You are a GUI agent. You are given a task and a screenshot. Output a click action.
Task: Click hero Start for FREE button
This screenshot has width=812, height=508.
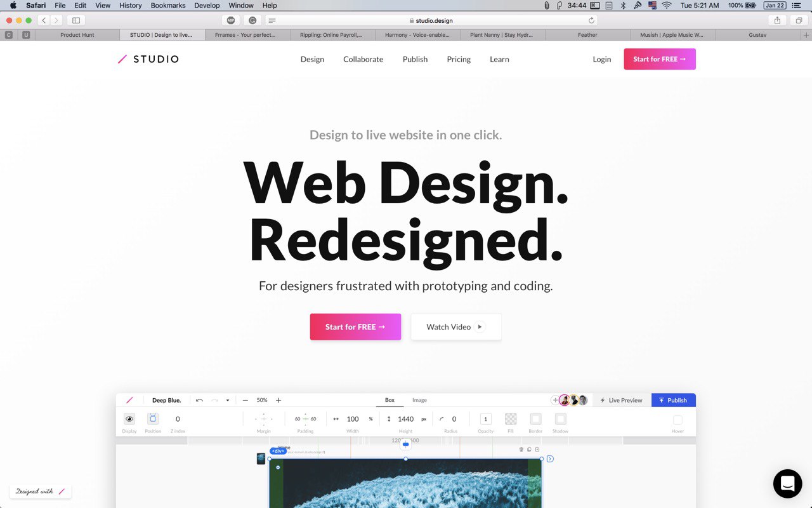coord(355,327)
